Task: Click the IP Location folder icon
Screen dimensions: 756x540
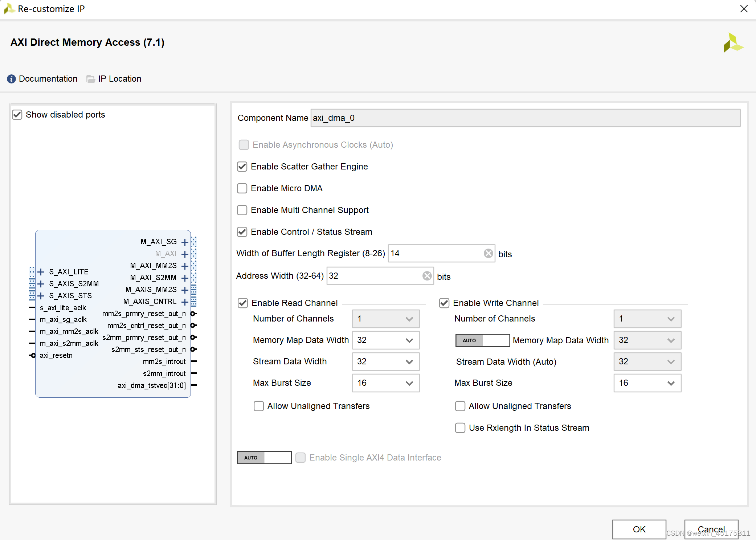Action: point(90,79)
